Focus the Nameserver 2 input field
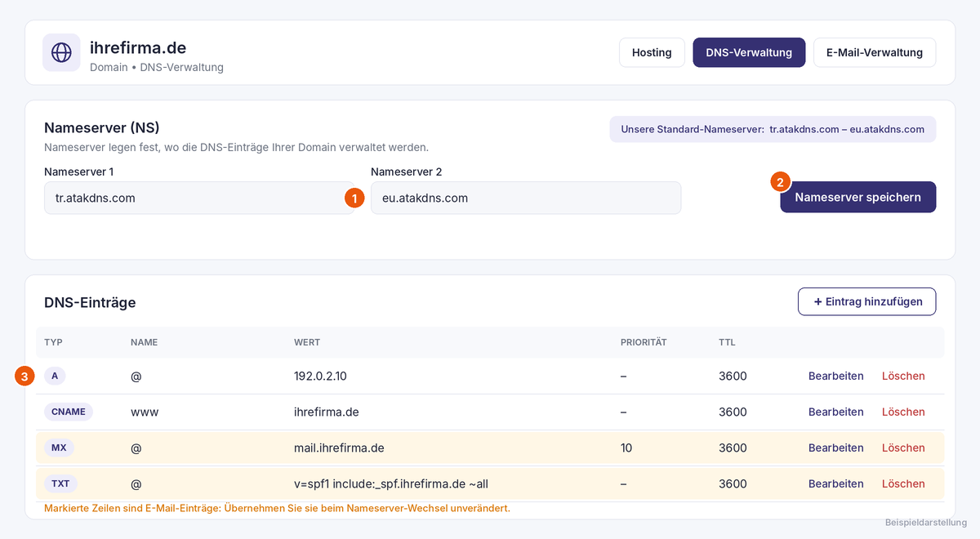Image resolution: width=980 pixels, height=539 pixels. (526, 198)
